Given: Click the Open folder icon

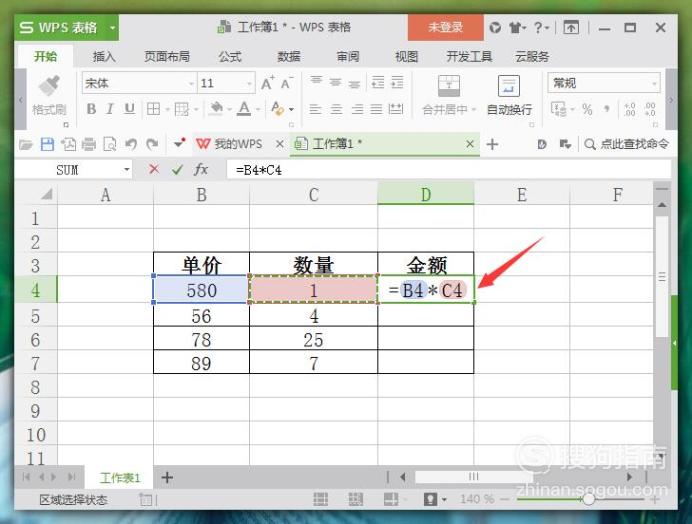Looking at the screenshot, I should tap(26, 144).
